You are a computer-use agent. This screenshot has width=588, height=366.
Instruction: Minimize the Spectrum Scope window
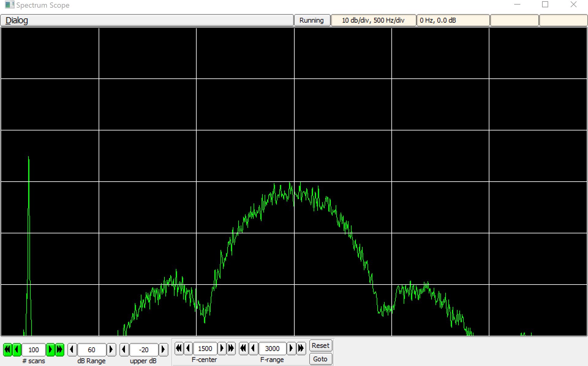click(x=517, y=5)
